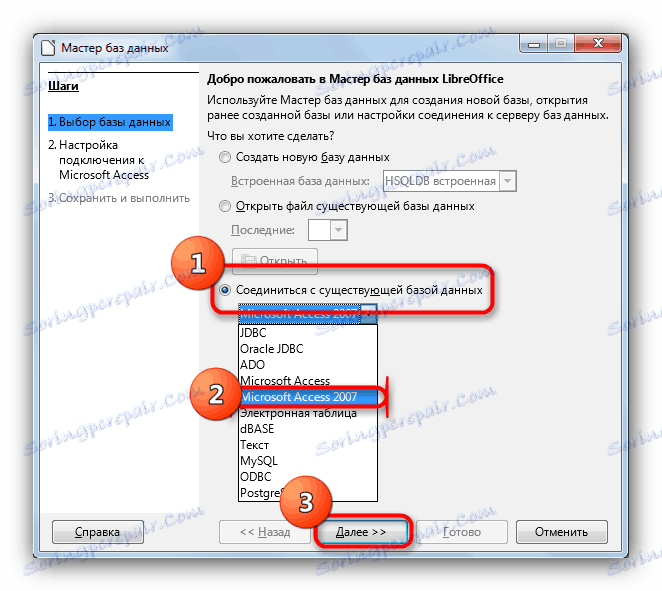Click the document icon in title bar
The height and width of the screenshot is (591, 662).
tap(48, 48)
